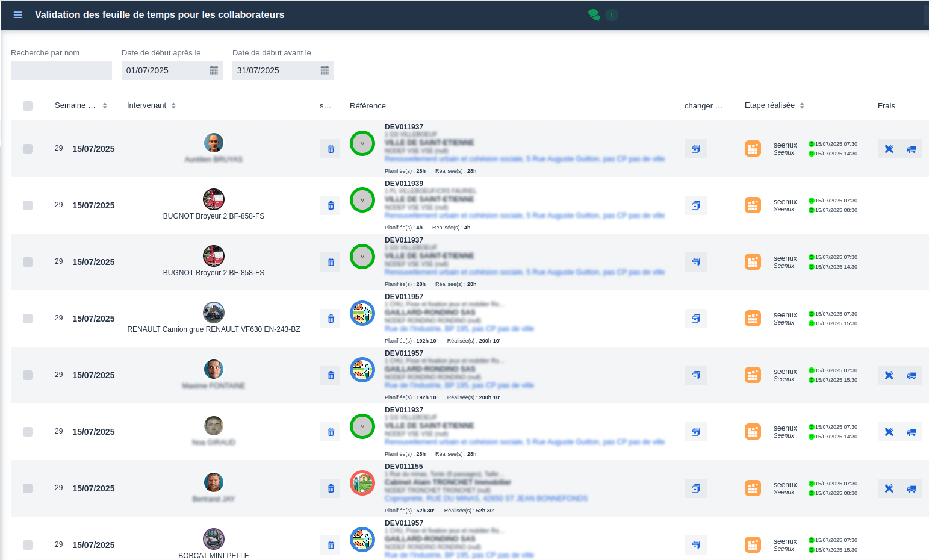Click green V status circle for DEV011939
929x560 pixels.
[362, 200]
